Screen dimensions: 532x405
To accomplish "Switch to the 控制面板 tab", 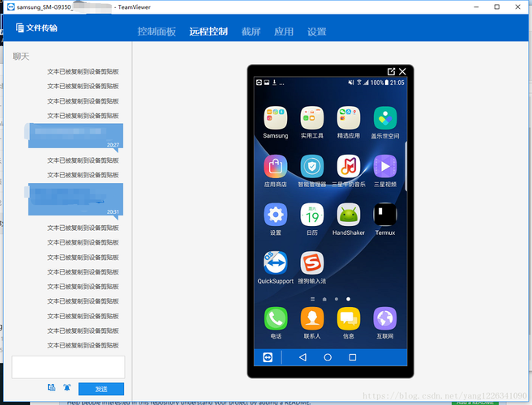I will (157, 32).
